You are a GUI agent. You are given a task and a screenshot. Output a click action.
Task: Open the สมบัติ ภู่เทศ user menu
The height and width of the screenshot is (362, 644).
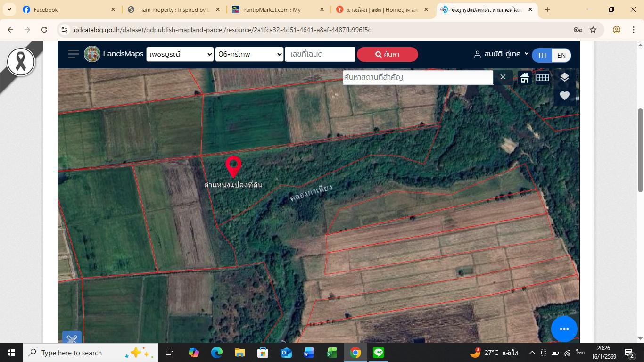[502, 54]
